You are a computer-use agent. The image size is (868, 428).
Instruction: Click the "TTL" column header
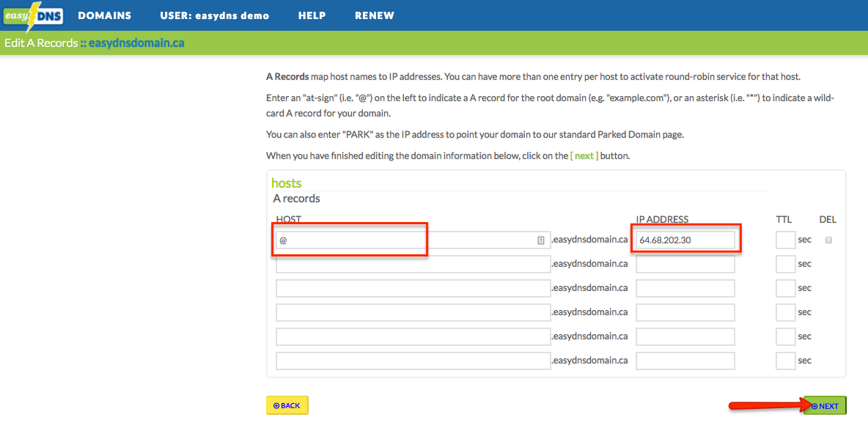coord(784,220)
